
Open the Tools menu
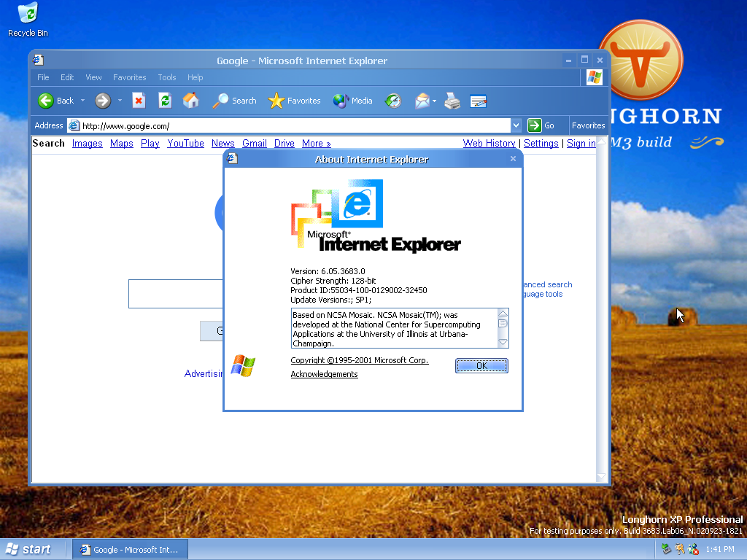click(167, 77)
